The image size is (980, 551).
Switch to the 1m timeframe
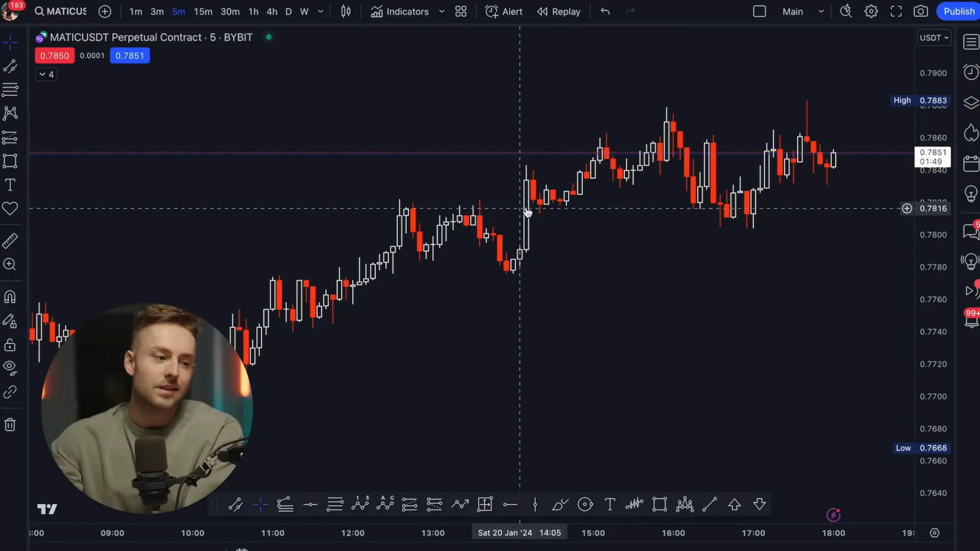point(136,11)
